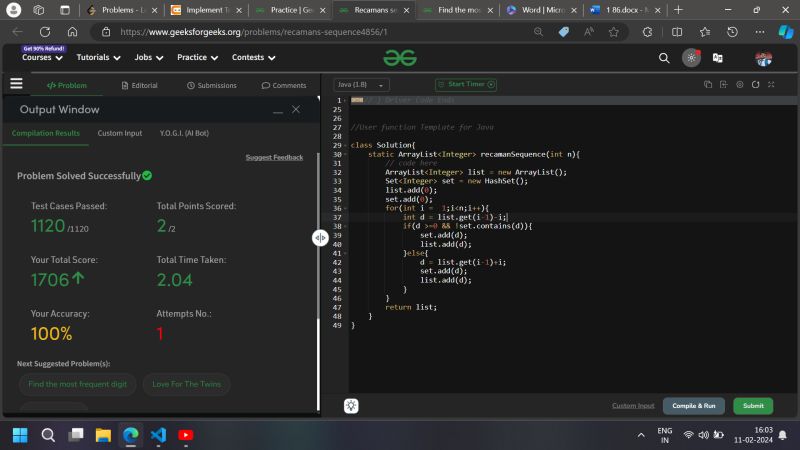Open the language translate icon in header
The image size is (800, 450).
[717, 58]
